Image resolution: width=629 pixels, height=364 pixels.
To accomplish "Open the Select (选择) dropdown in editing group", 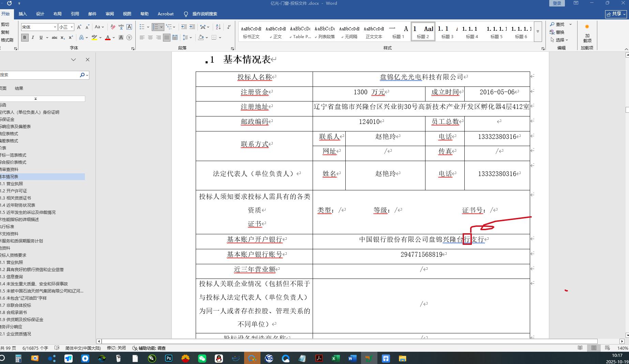I will pyautogui.click(x=559, y=40).
